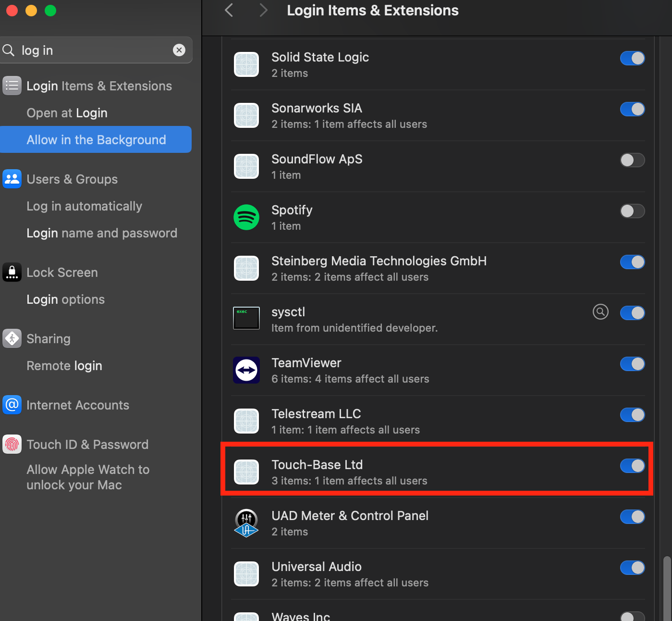
Task: Select Login options result
Action: coord(96,299)
